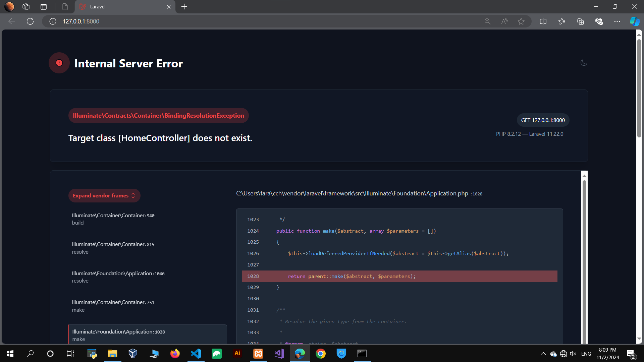
Task: Open XAMPP control panel from taskbar
Action: click(x=258, y=353)
